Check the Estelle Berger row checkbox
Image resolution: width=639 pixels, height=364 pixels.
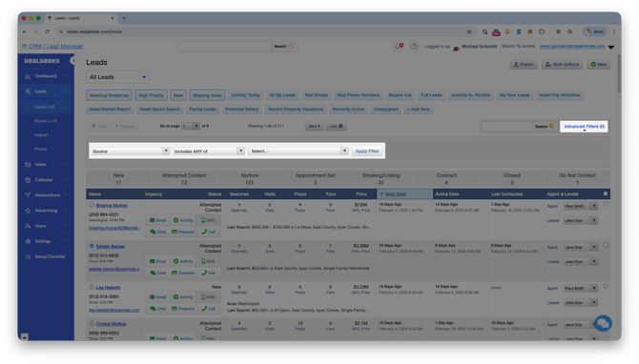point(606,246)
